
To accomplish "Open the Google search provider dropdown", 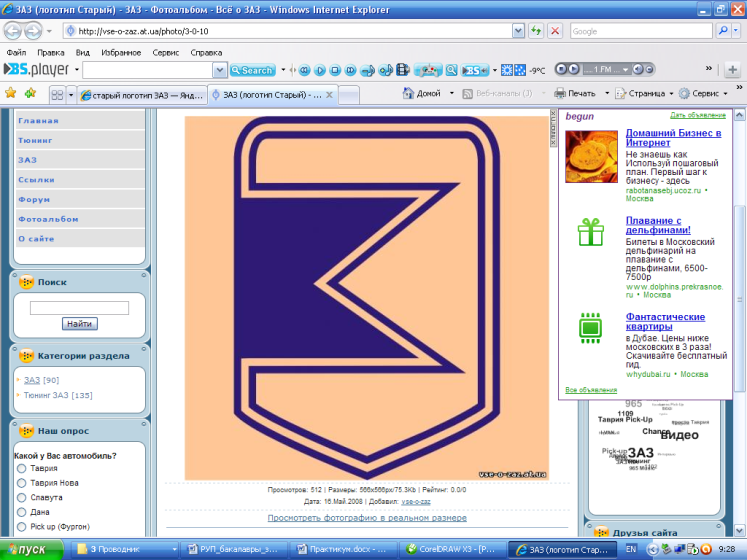I will pyautogui.click(x=737, y=31).
